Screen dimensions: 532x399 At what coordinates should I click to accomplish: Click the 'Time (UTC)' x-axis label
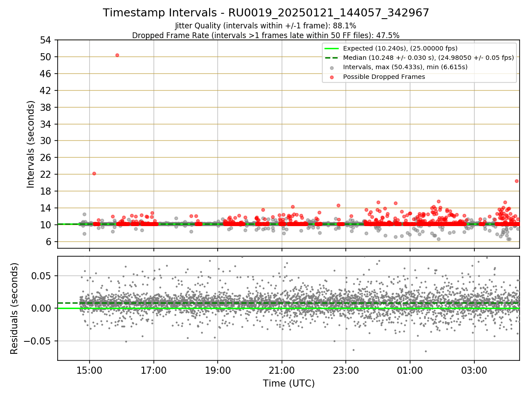point(289,383)
